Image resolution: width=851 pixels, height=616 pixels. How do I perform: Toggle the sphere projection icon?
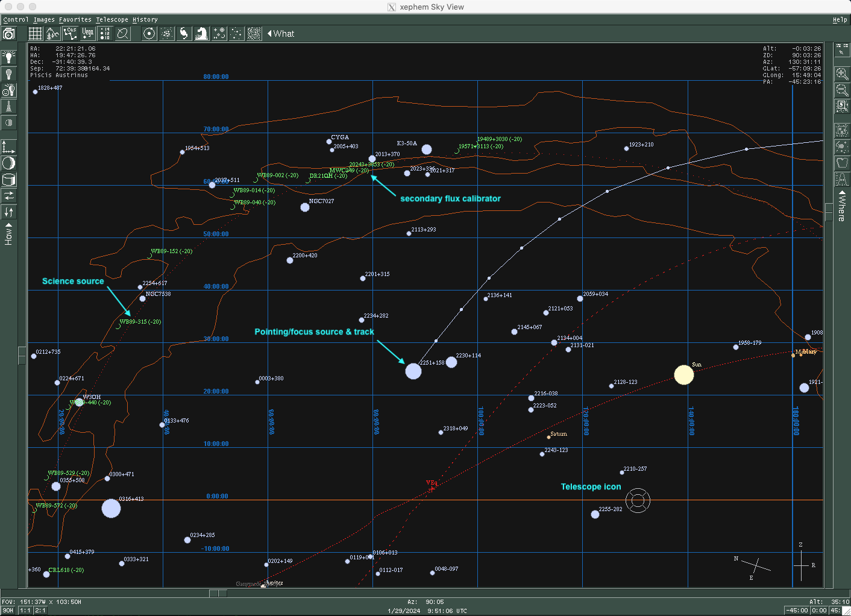(8, 163)
